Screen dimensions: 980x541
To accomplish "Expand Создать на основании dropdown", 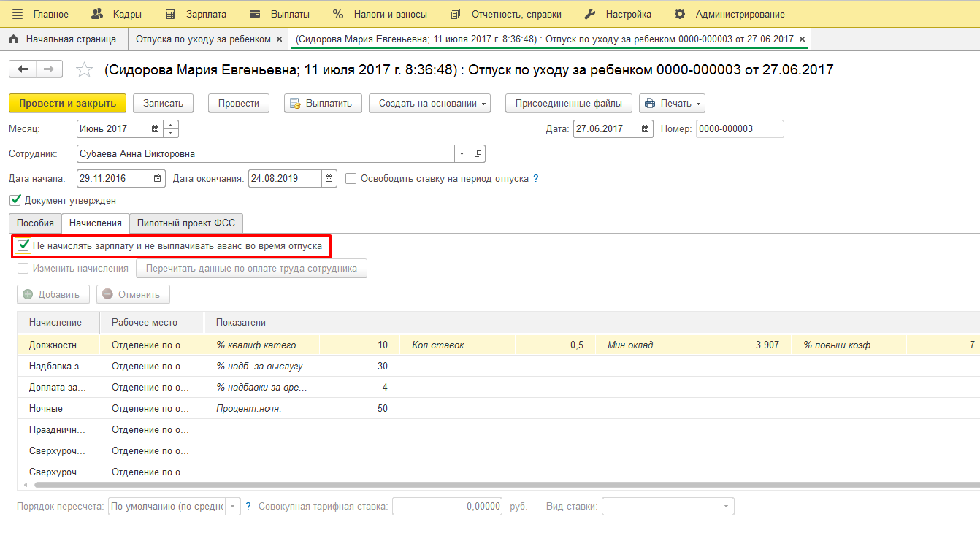I will tap(429, 104).
